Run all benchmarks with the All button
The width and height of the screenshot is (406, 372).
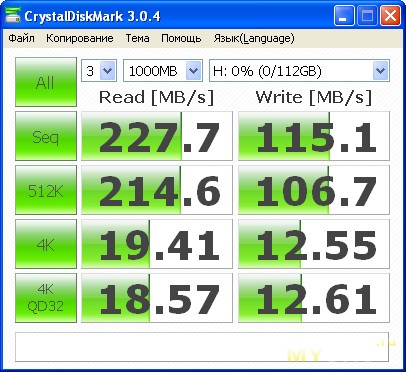(x=46, y=82)
